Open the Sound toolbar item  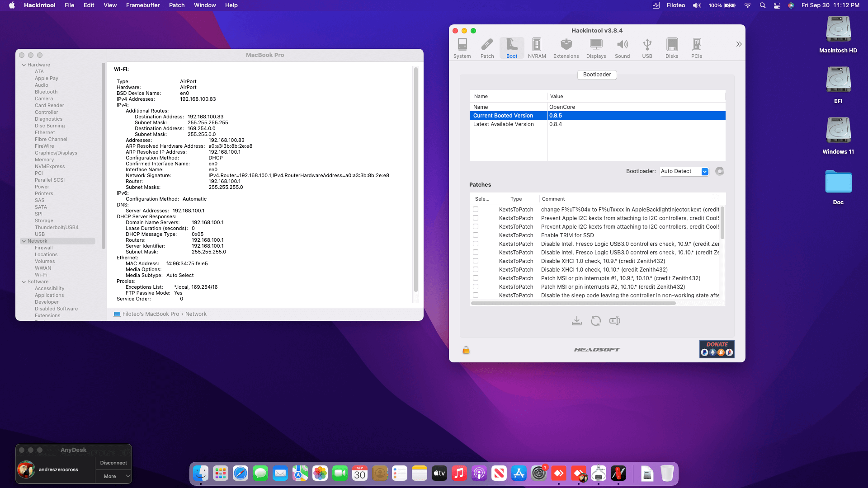(x=622, y=48)
